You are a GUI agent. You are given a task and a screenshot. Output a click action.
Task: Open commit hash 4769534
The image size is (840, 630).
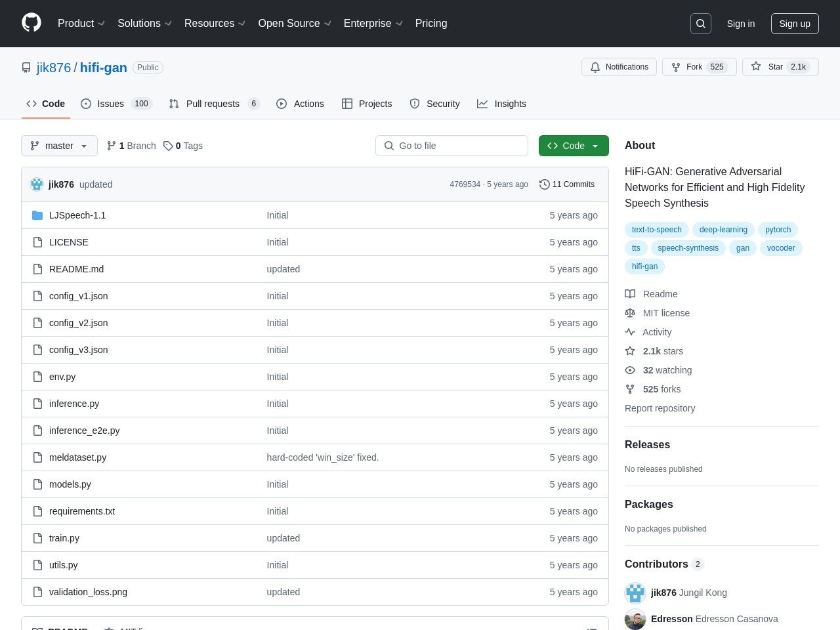[x=465, y=184]
